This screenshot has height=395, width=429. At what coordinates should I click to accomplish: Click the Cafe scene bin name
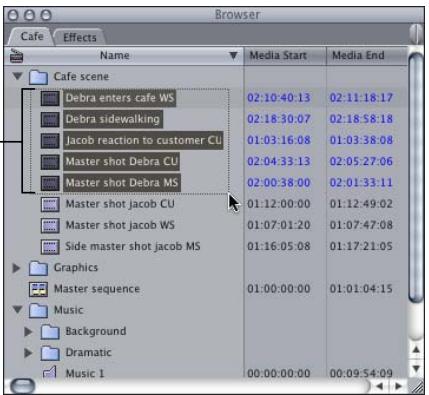click(x=81, y=77)
